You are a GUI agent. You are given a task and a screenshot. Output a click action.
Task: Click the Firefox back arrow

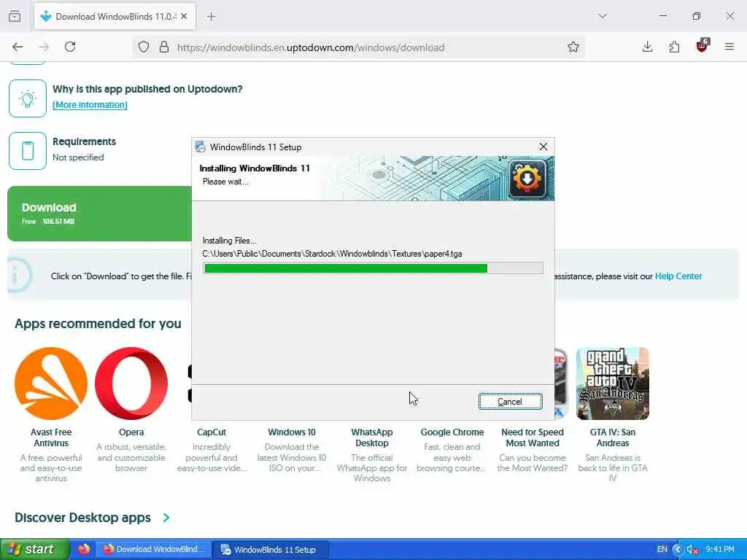18,47
